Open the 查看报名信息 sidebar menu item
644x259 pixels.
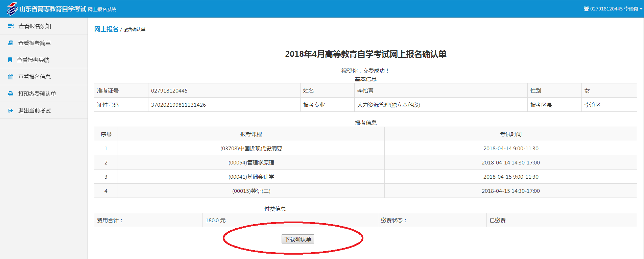tap(34, 77)
